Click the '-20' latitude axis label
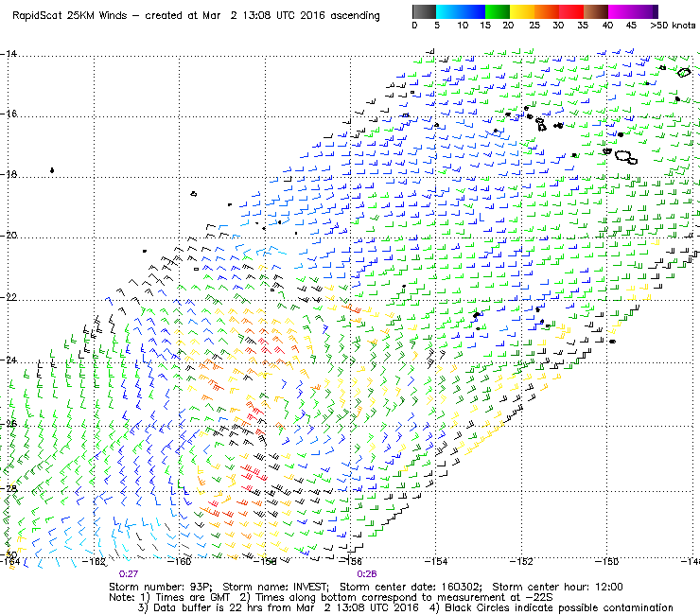This screenshot has height=615, width=700. coord(9,236)
